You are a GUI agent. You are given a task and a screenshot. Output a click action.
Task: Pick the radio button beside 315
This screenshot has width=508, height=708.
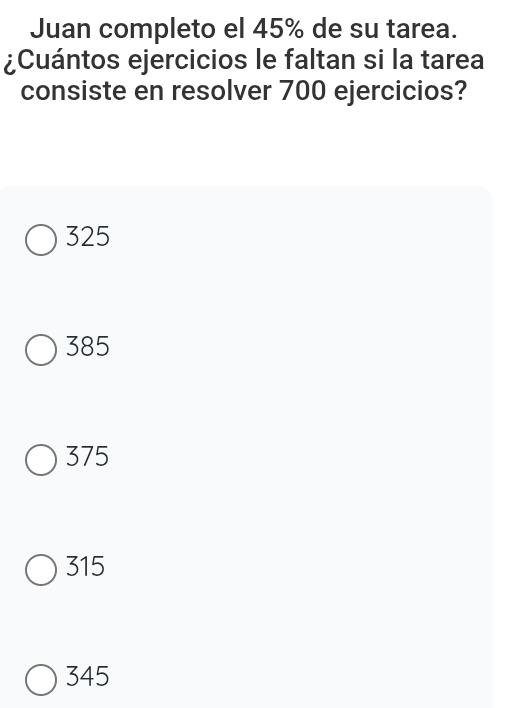[41, 570]
